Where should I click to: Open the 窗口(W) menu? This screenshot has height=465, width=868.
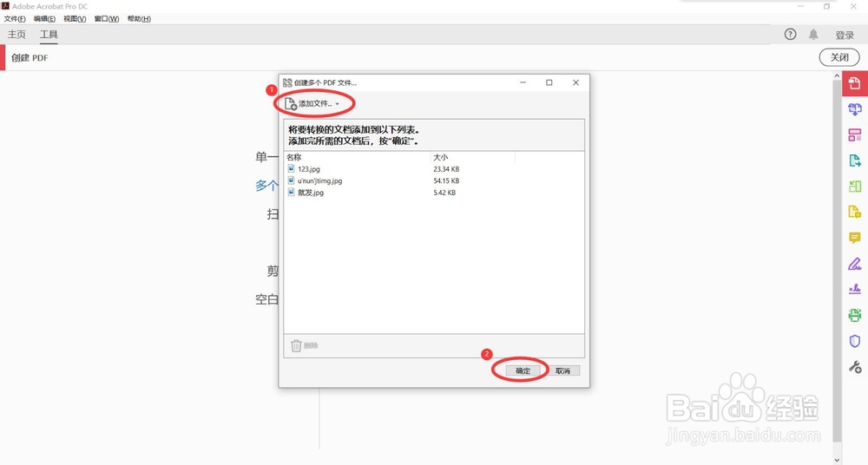pos(106,19)
